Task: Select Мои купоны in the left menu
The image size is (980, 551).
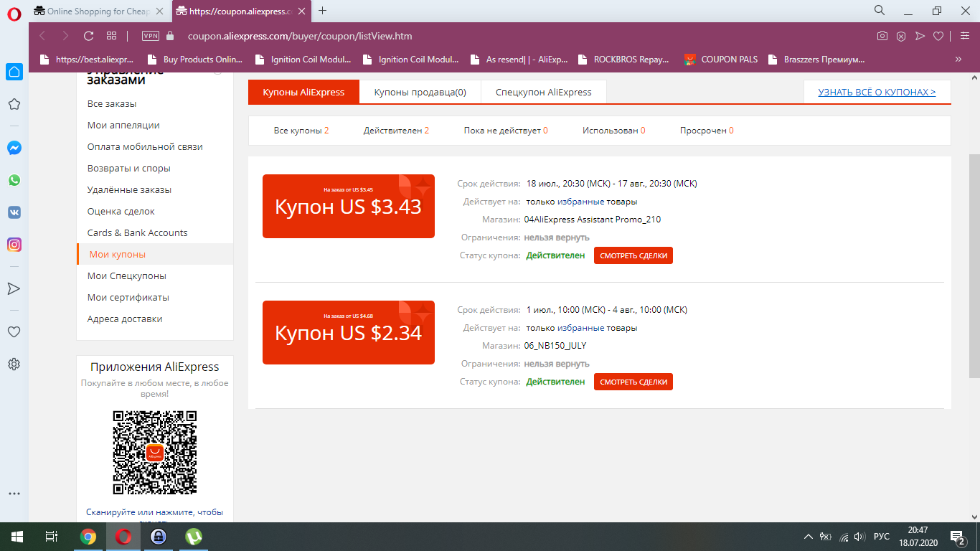Action: tap(155, 254)
